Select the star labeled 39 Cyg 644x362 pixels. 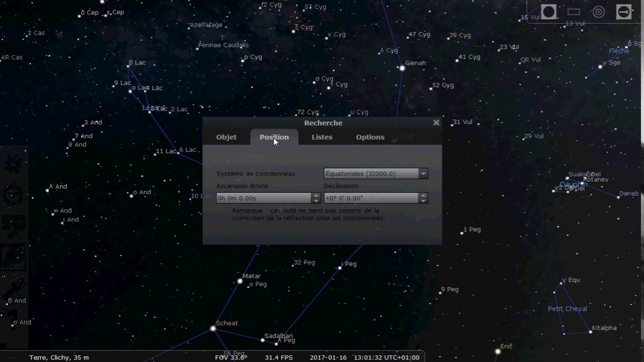[x=448, y=38]
